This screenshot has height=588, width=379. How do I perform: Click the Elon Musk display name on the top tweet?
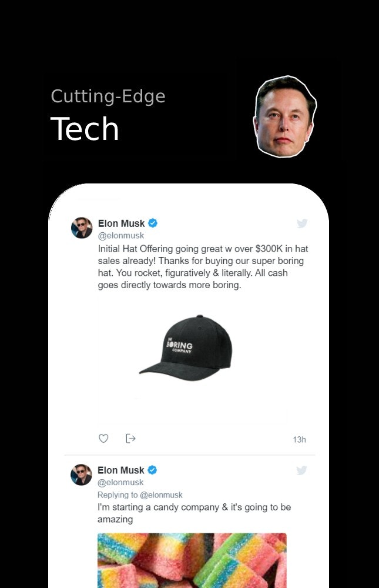click(x=122, y=223)
